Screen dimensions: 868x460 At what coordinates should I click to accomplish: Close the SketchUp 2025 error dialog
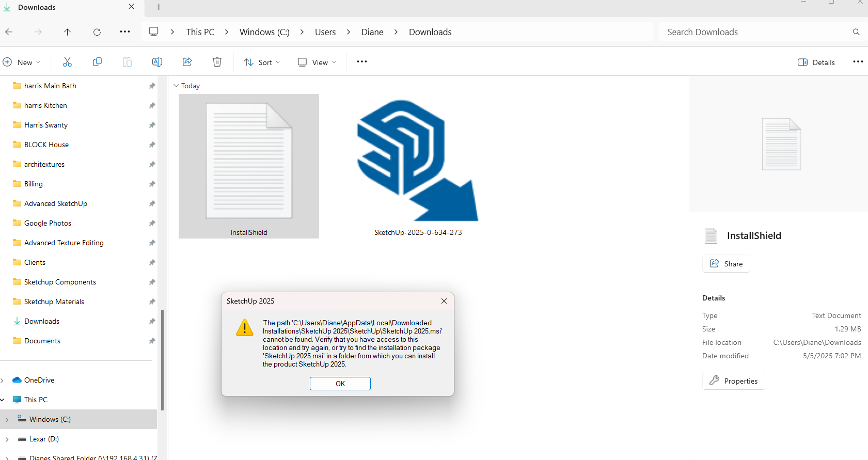pyautogui.click(x=444, y=301)
